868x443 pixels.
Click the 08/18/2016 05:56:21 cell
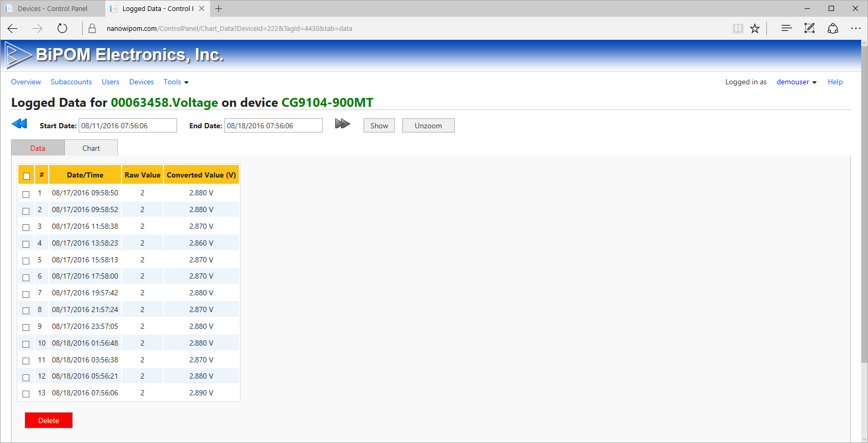pos(85,376)
